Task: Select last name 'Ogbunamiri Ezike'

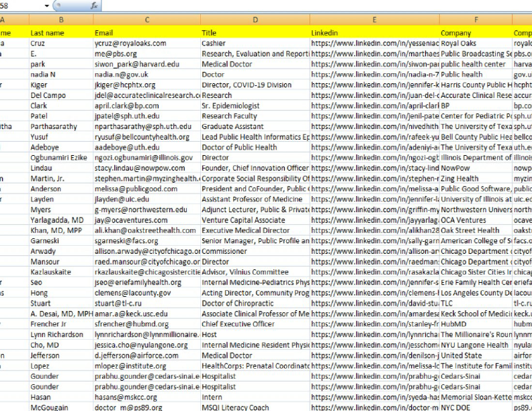Action: pos(61,158)
